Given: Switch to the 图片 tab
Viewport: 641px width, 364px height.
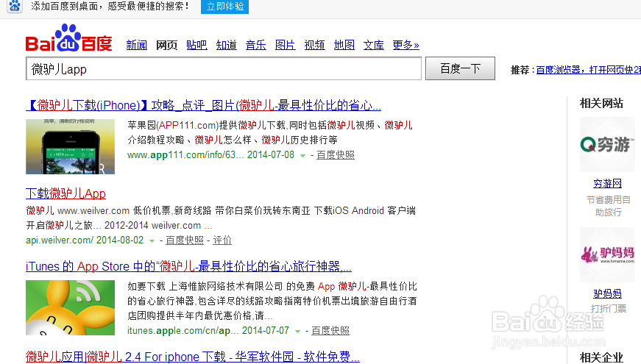Looking at the screenshot, I should (x=286, y=45).
